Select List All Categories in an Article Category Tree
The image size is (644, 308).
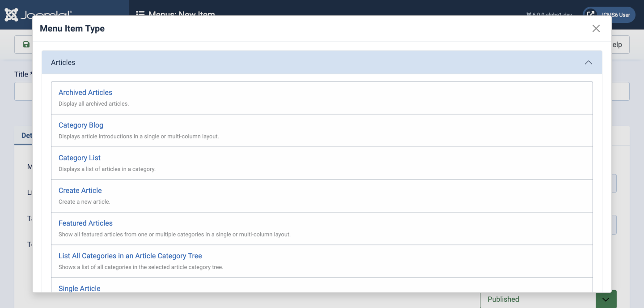(130, 256)
